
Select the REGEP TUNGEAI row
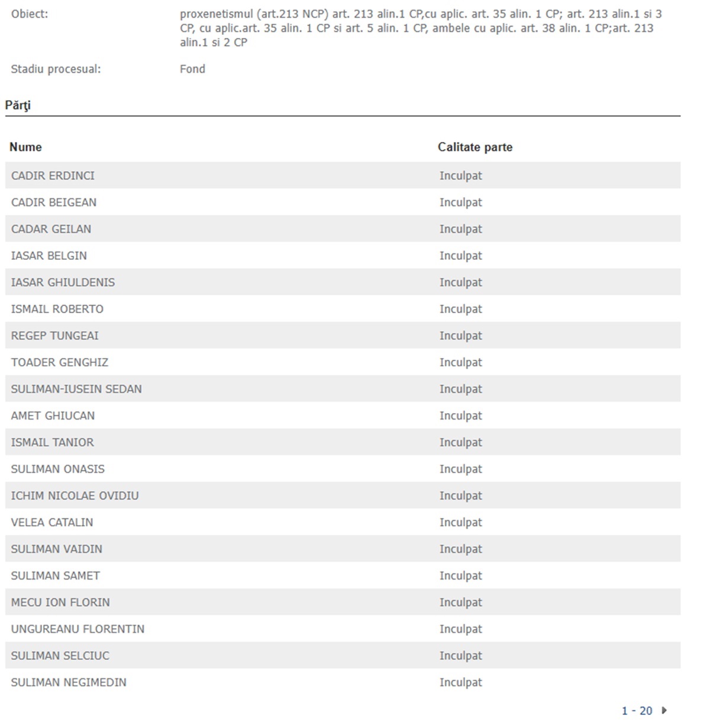[x=343, y=336]
